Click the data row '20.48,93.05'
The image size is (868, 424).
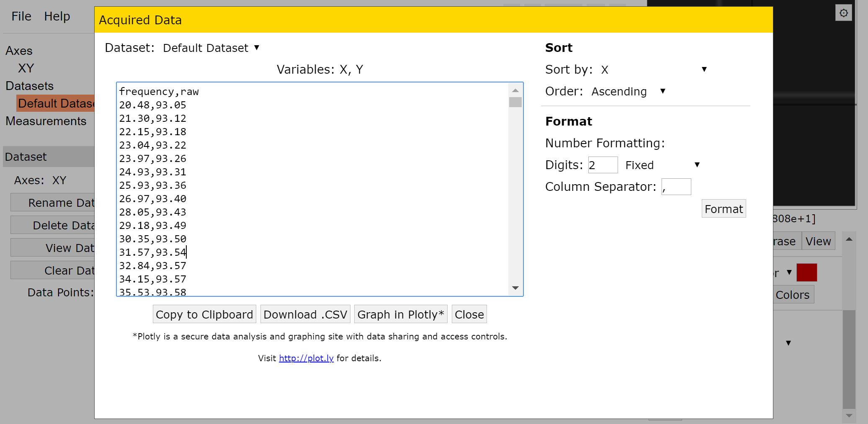[x=153, y=105]
